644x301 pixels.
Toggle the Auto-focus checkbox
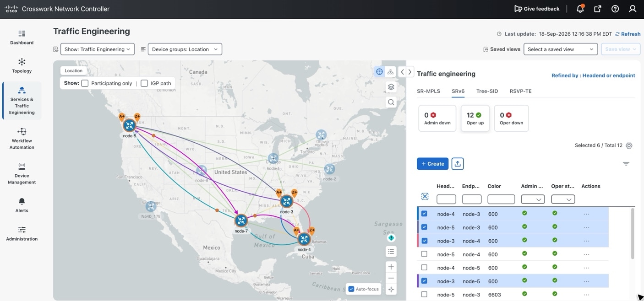point(351,289)
